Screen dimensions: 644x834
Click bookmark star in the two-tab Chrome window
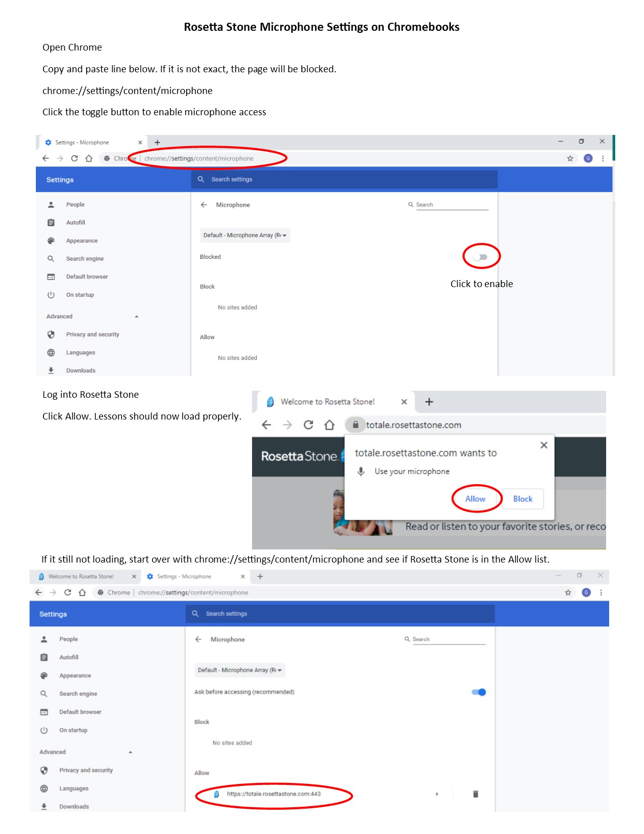pos(568,592)
